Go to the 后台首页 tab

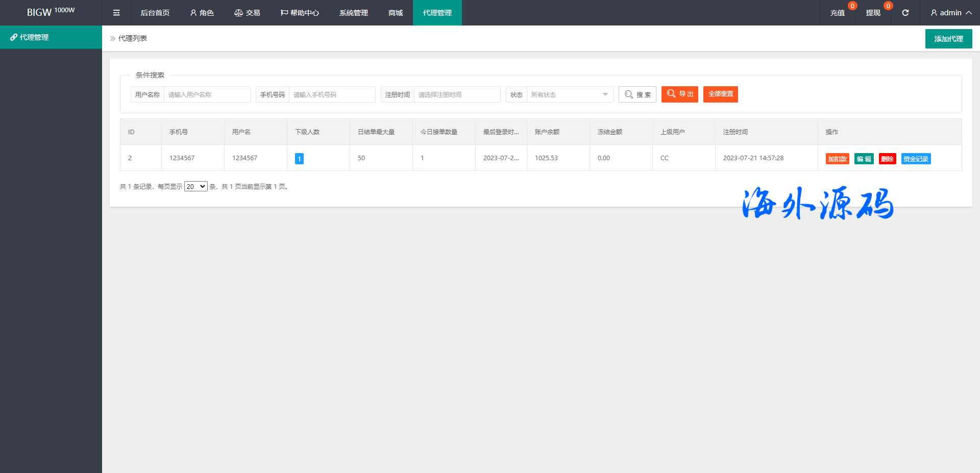(155, 13)
